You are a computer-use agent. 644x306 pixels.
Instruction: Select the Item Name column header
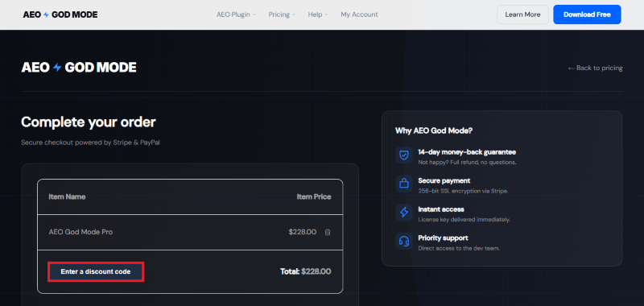point(67,196)
